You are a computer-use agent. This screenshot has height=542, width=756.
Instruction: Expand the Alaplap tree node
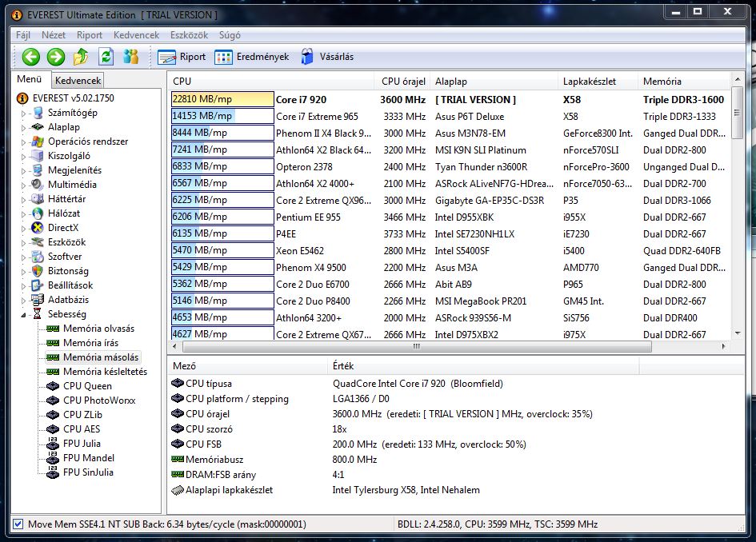pyautogui.click(x=23, y=128)
